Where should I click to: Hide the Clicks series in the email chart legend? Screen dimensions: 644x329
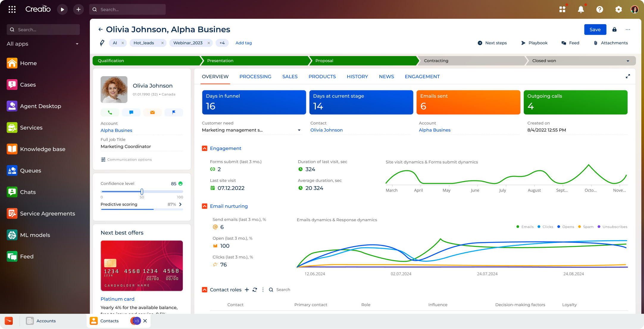pyautogui.click(x=545, y=227)
